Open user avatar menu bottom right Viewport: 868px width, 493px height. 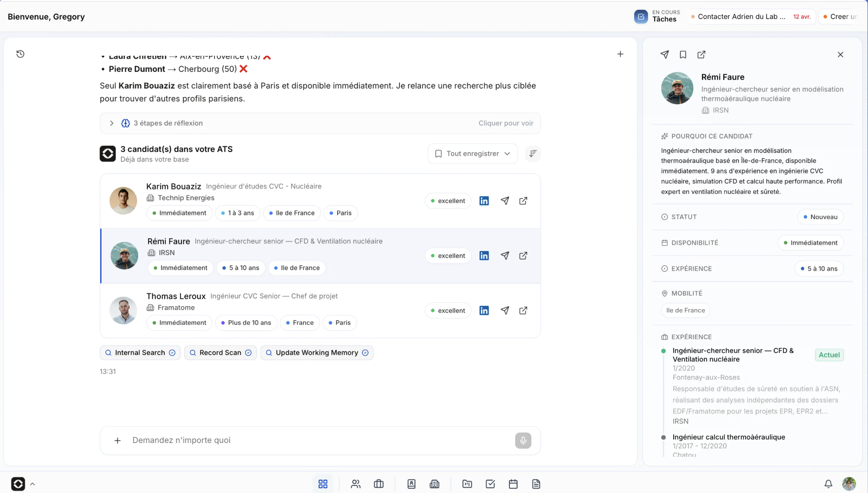coord(849,484)
